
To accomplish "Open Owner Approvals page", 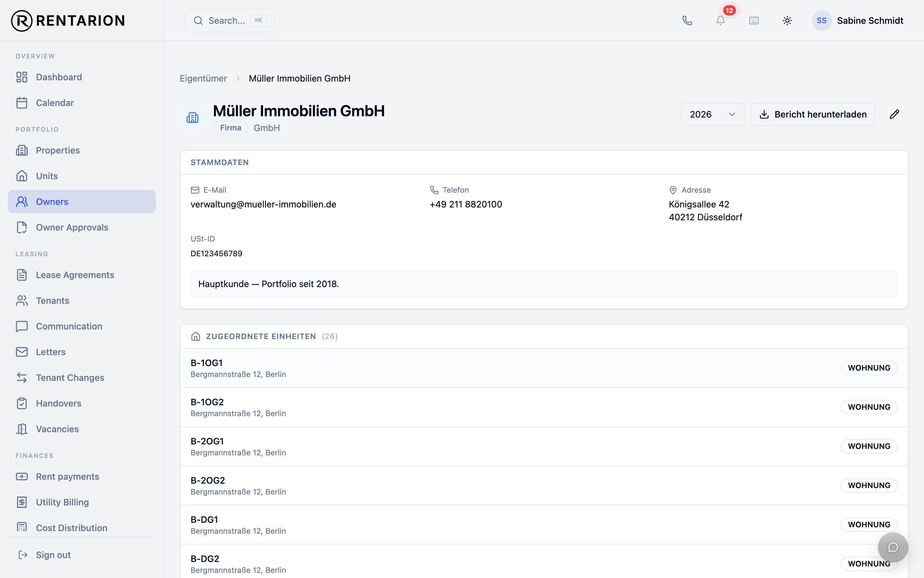I will coord(82,227).
